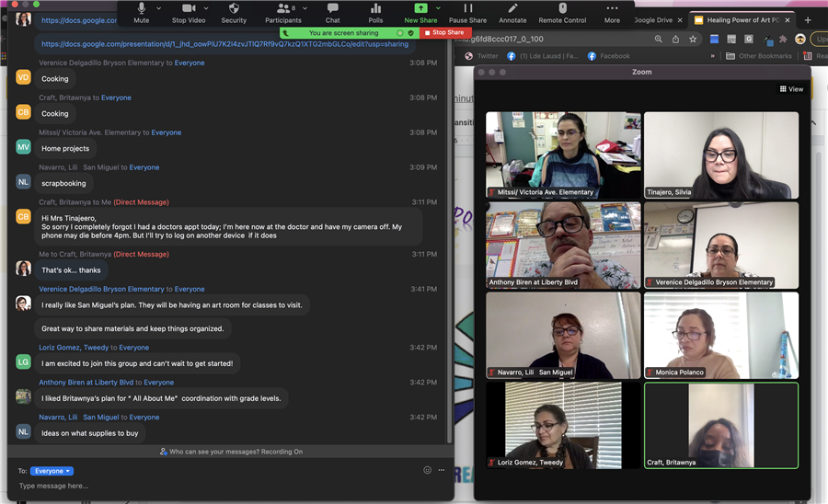
Task: Select Monica Polanco video tile
Action: [721, 335]
